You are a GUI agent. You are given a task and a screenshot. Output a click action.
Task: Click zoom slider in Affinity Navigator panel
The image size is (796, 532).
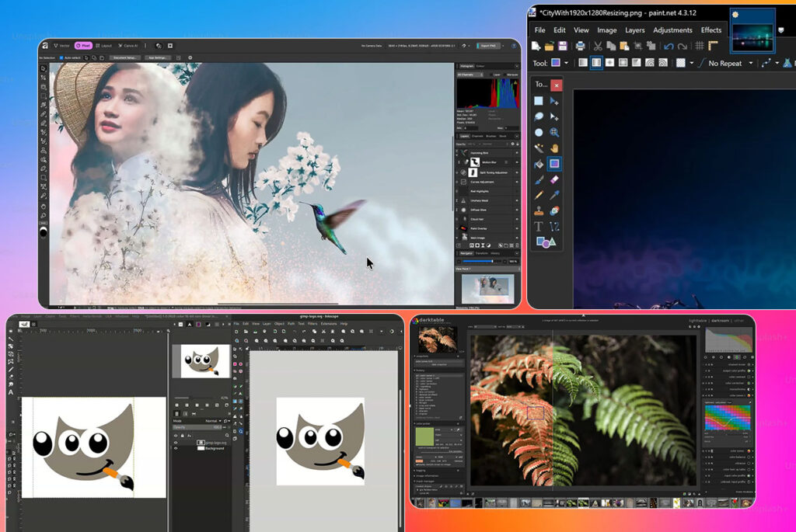point(481,261)
